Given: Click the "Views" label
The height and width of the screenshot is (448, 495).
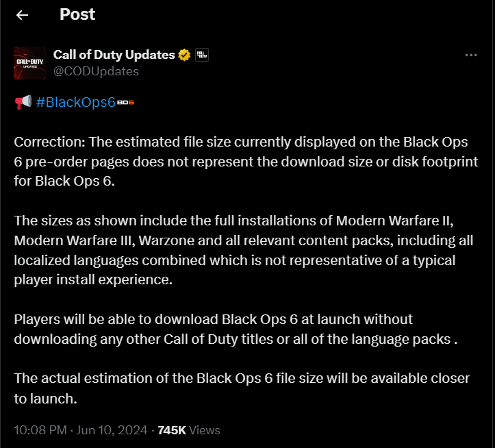Looking at the screenshot, I should pyautogui.click(x=205, y=430).
